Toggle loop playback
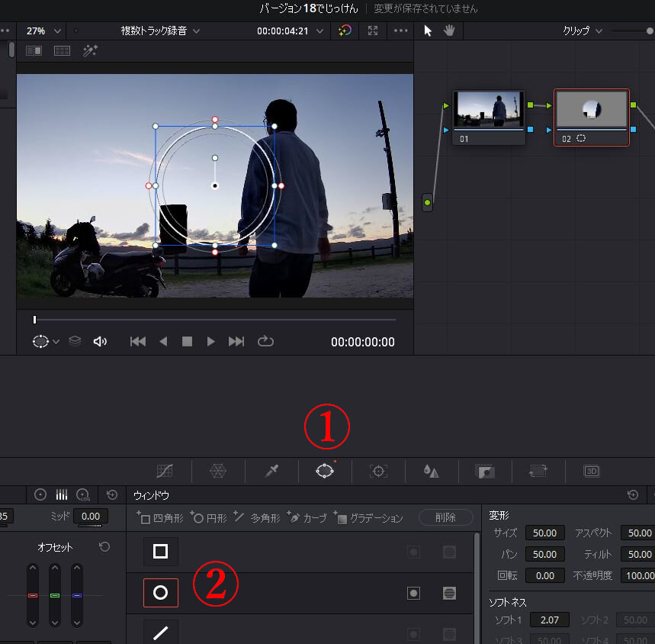The height and width of the screenshot is (644, 655). [x=265, y=341]
